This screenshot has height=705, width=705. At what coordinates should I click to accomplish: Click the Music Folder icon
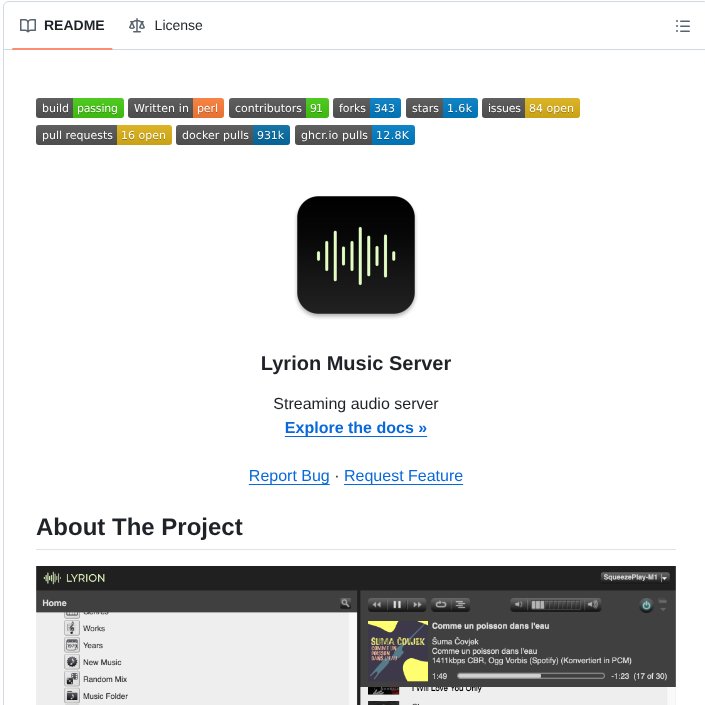coord(72,696)
